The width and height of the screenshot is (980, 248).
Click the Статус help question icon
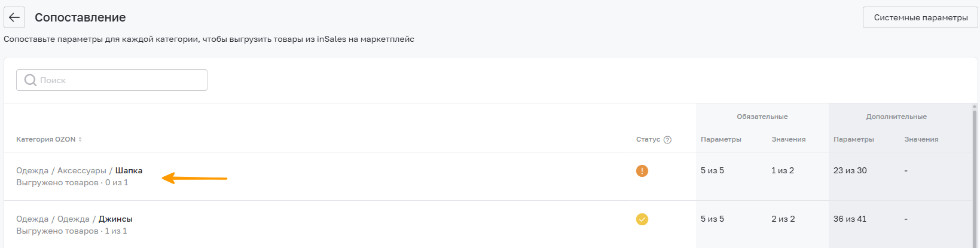pyautogui.click(x=668, y=140)
